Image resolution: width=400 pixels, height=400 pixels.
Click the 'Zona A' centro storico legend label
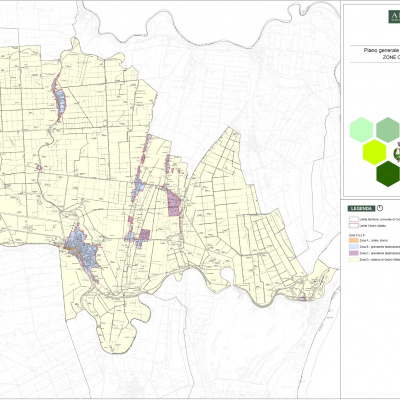pyautogui.click(x=374, y=240)
